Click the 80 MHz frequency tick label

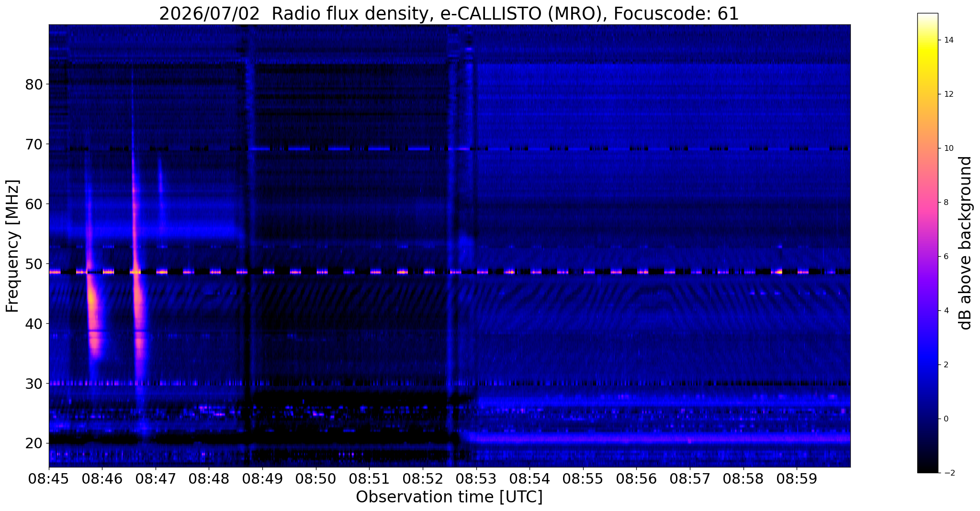click(34, 84)
